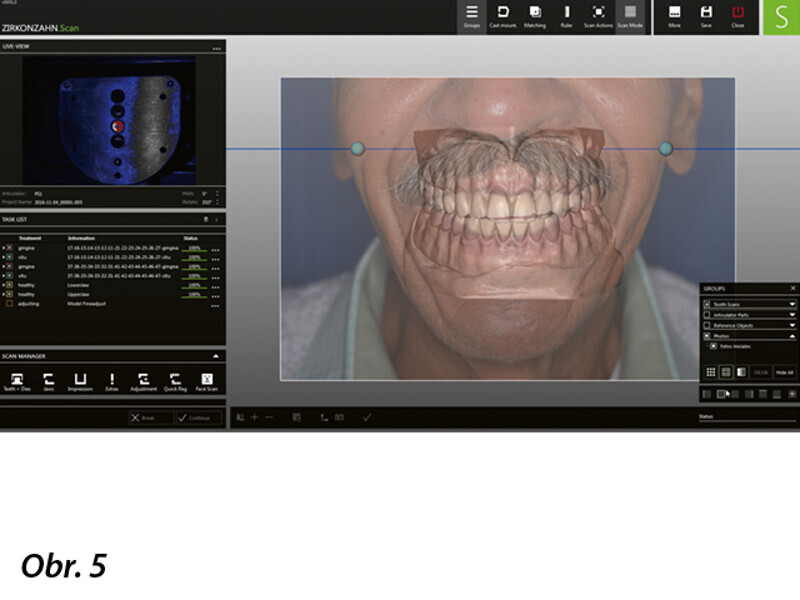800x600 pixels.
Task: Choose Impression scan in Scan Manager
Action: [x=79, y=381]
